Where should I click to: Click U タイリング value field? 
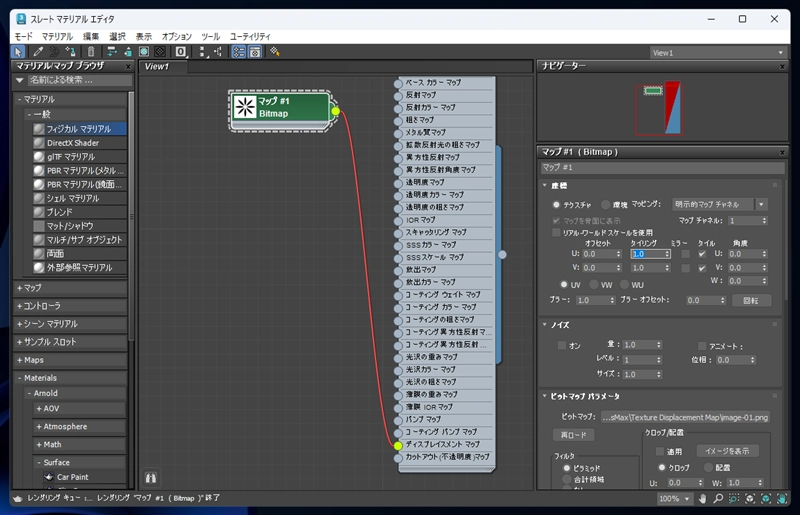coord(647,254)
